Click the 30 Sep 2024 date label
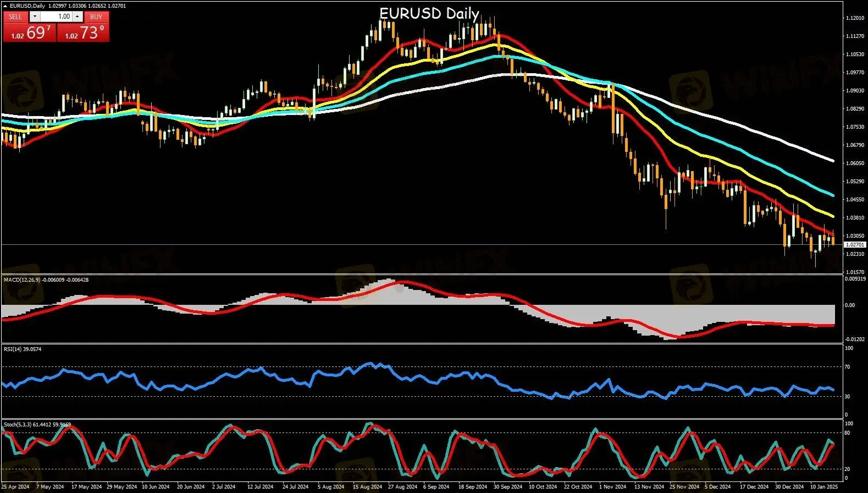This screenshot has width=868, height=493. point(507,487)
